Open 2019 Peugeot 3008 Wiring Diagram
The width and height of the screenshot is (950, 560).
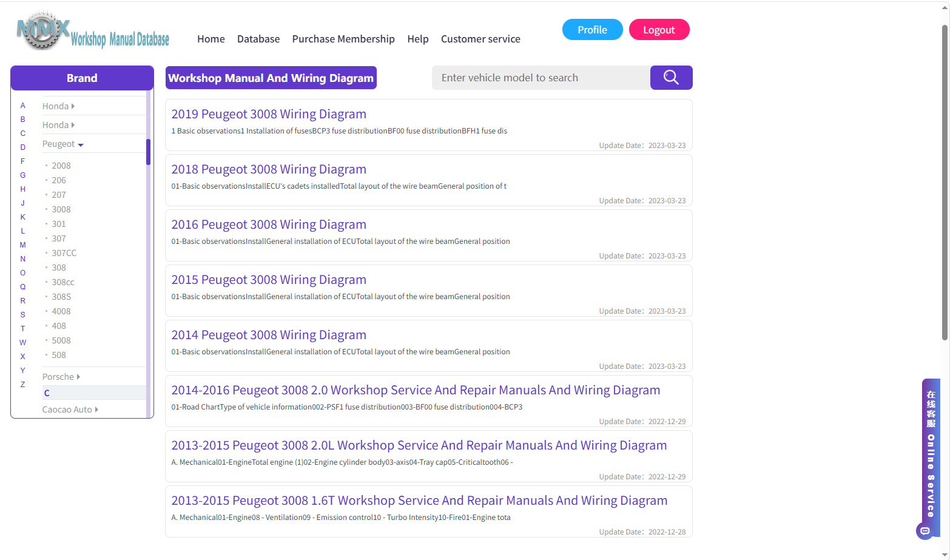point(269,114)
